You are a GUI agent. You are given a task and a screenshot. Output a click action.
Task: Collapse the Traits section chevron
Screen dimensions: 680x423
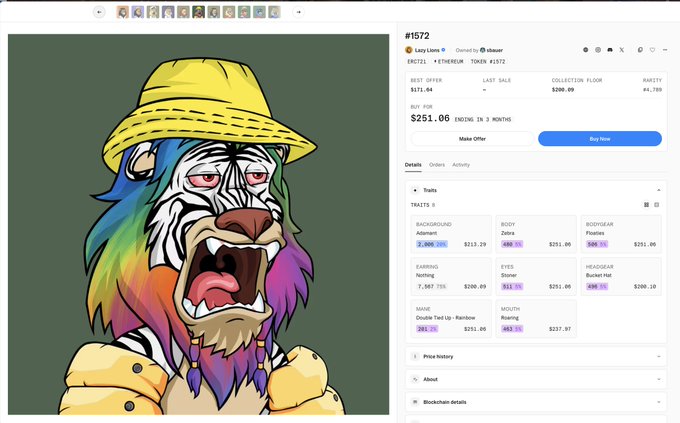pos(659,190)
